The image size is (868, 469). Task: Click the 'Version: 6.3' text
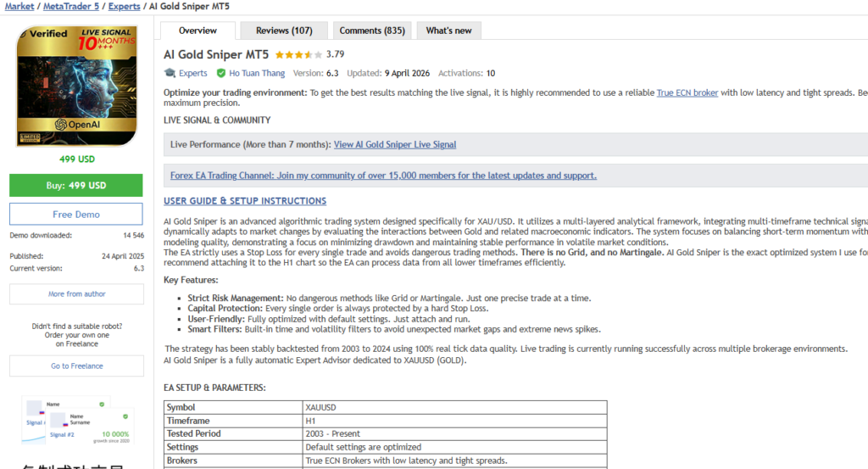pos(315,73)
